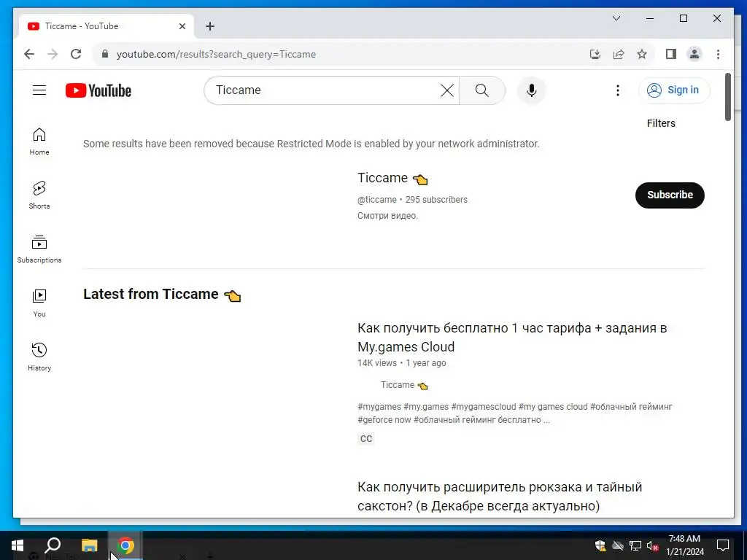Screen dimensions: 747x560
Task: Open the YouTube hamburger guide menu
Action: pos(39,90)
